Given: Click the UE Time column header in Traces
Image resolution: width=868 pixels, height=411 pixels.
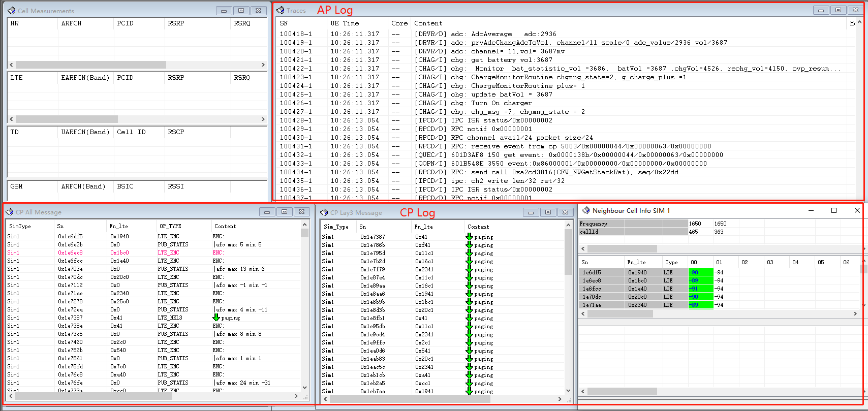Looking at the screenshot, I should click(345, 23).
